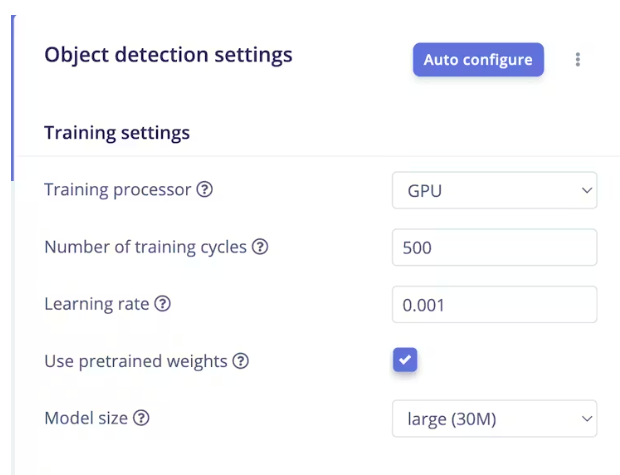620x475 pixels.
Task: Click the Object detection settings heading
Action: [168, 55]
